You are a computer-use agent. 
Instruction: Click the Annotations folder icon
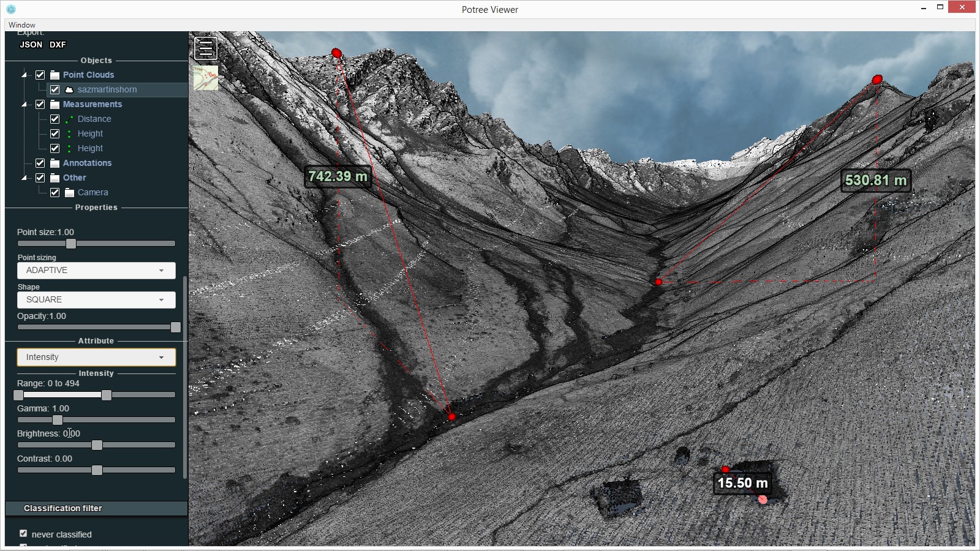(x=55, y=163)
